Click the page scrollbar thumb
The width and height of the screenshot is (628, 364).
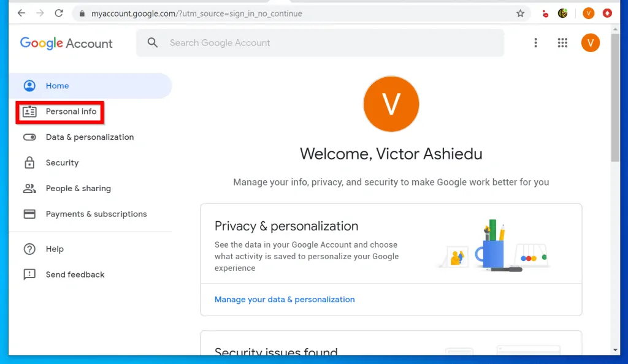click(615, 97)
